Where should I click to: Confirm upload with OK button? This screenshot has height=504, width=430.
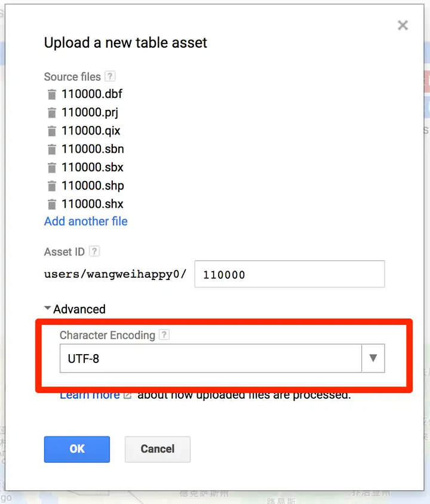point(77,449)
